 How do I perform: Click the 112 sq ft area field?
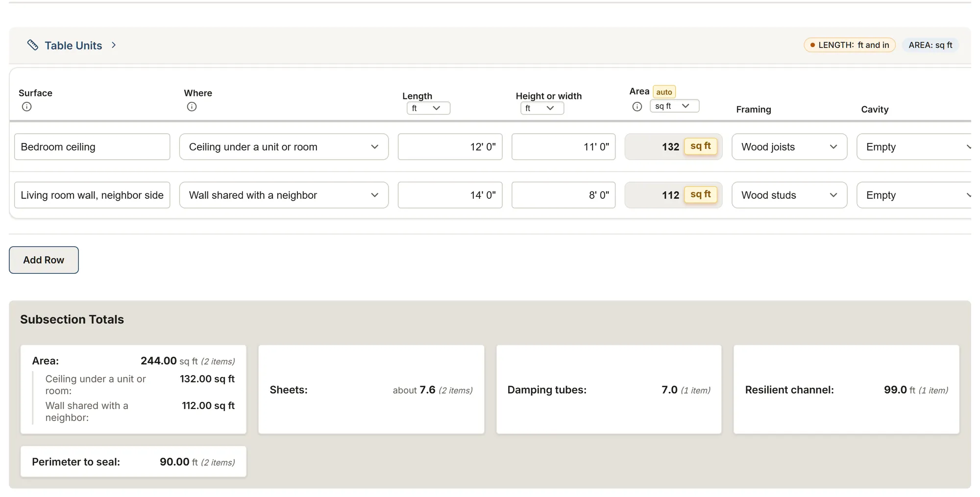pyautogui.click(x=673, y=195)
